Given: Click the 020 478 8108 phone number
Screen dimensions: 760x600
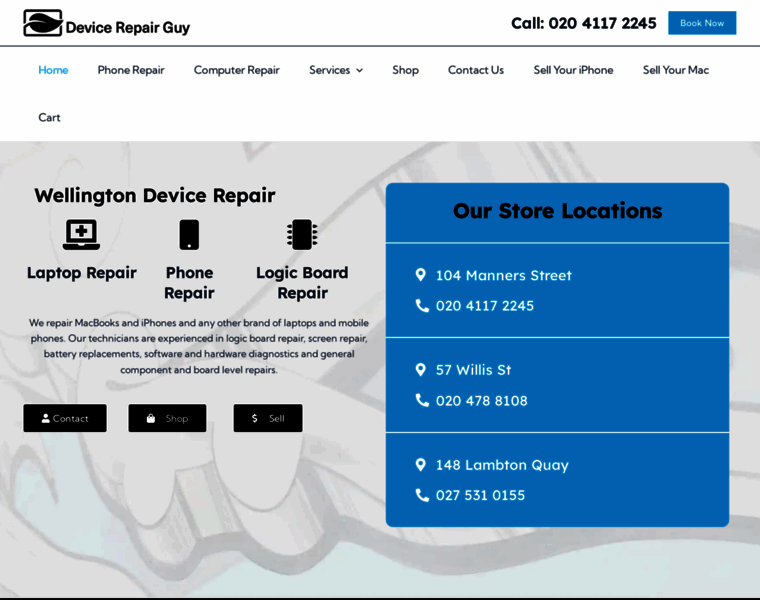Looking at the screenshot, I should tap(481, 401).
